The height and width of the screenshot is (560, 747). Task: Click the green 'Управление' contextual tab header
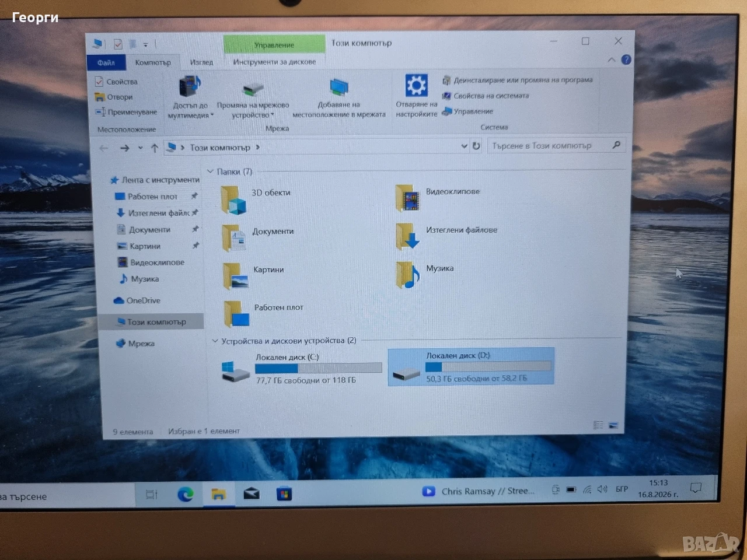[x=274, y=45]
